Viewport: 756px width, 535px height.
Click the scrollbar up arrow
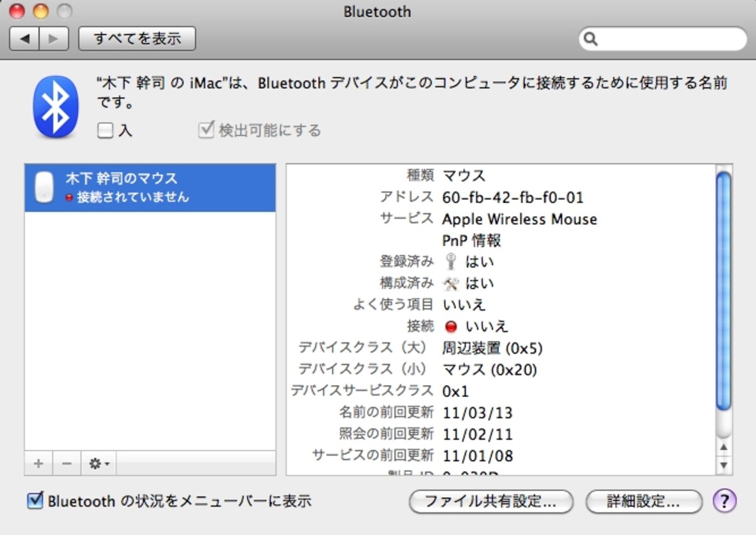(724, 447)
